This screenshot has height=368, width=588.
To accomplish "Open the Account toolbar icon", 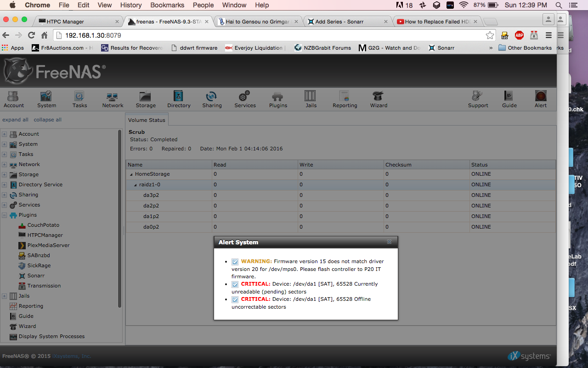I will [x=13, y=99].
